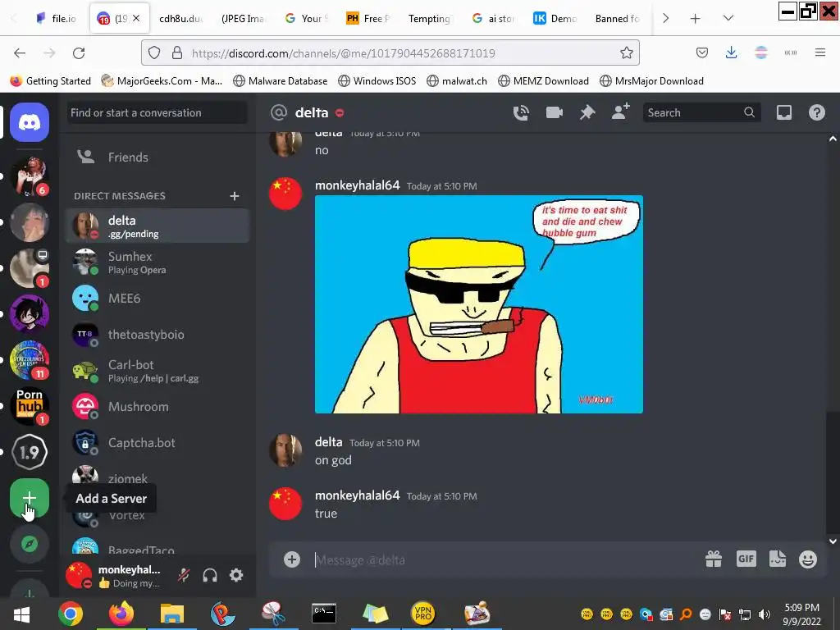Open Explore Public Servers compass icon
Viewport: 840px width, 630px height.
tap(30, 544)
